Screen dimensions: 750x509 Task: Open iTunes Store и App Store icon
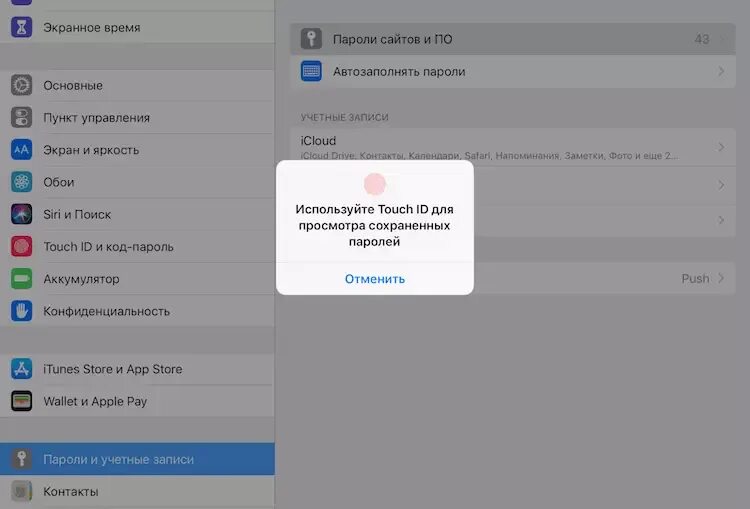point(22,369)
